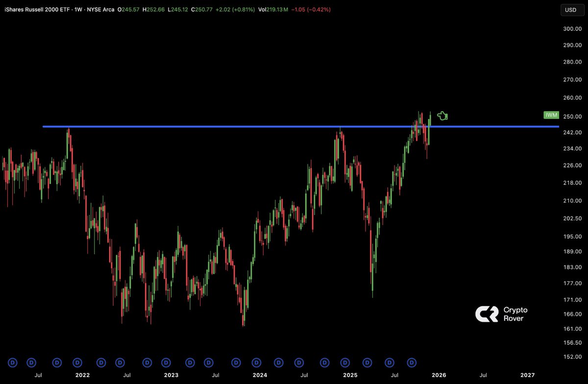Click the 300.00 price axis label
The width and height of the screenshot is (588, 384).
572,29
